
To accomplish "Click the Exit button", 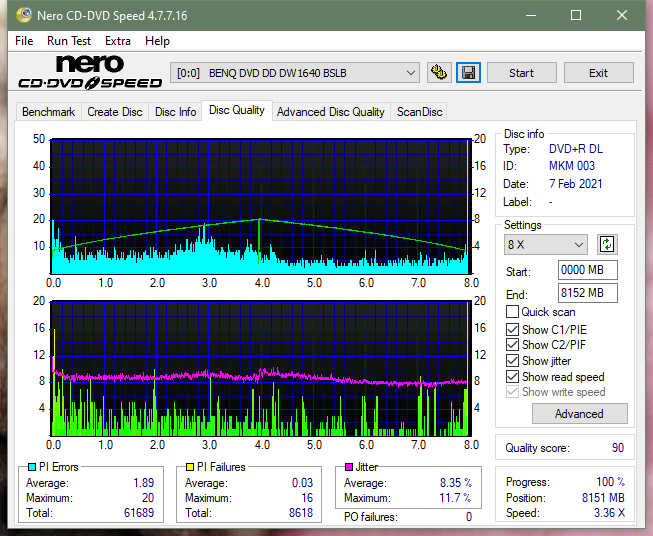I will click(598, 73).
